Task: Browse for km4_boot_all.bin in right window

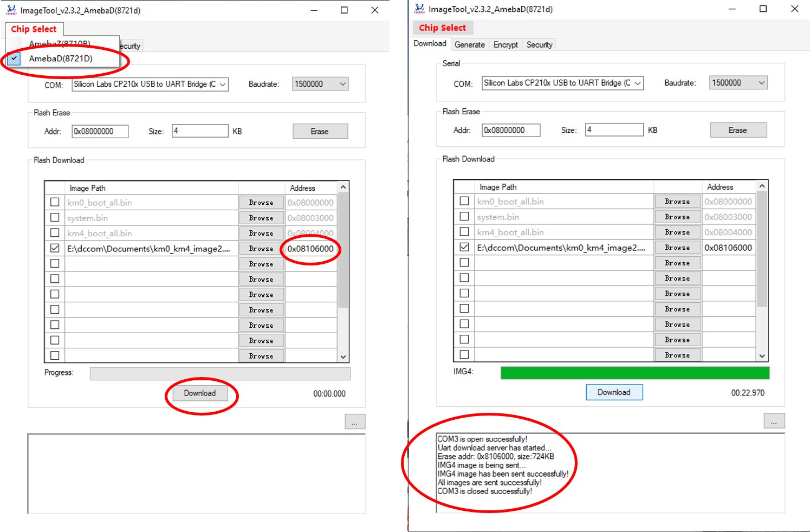Action: pyautogui.click(x=677, y=232)
